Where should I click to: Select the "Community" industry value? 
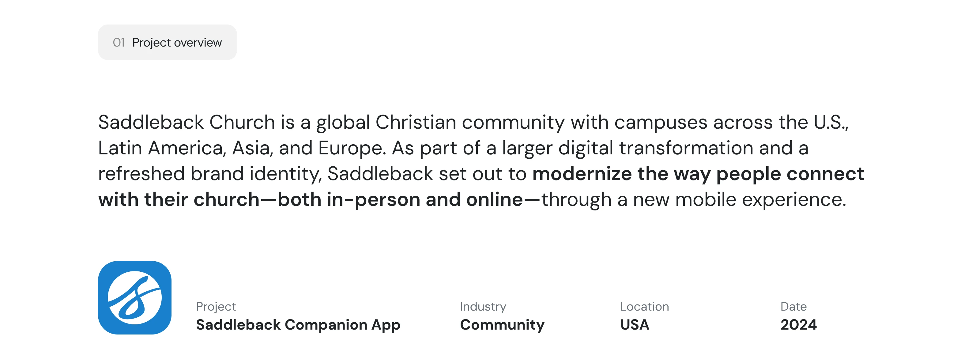(x=502, y=325)
